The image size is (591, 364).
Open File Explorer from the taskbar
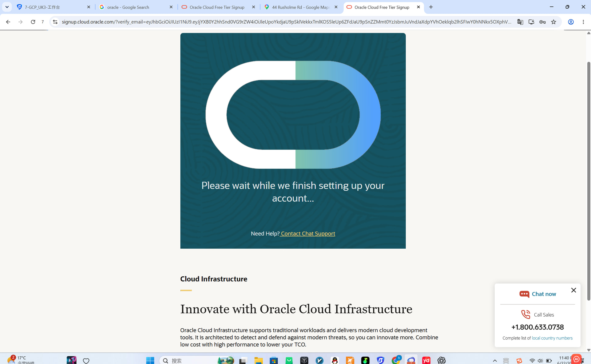point(258,360)
